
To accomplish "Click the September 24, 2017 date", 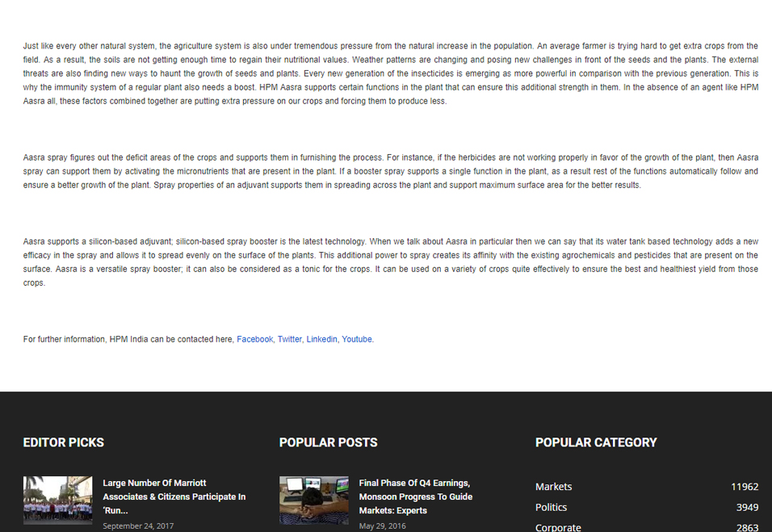I will [x=138, y=526].
